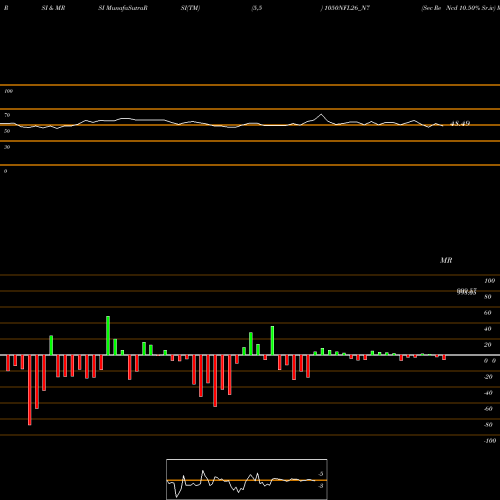Open the mini overview chart at bottom
This screenshot has width=500, height=500.
click(247, 479)
